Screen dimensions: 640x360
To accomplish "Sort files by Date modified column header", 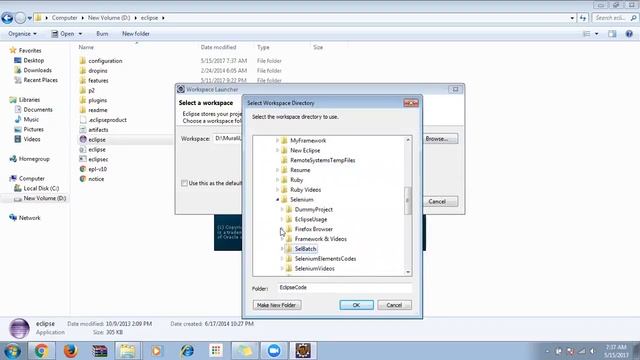I will click(x=218, y=47).
